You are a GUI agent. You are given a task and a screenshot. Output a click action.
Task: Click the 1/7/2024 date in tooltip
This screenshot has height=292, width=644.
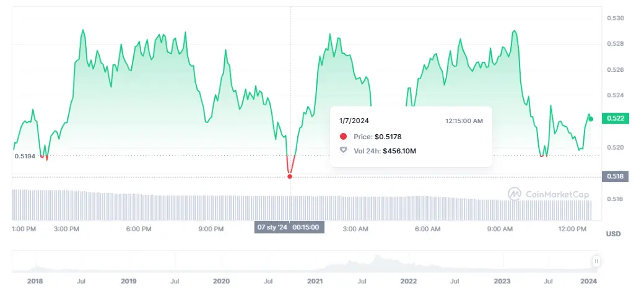[354, 121]
